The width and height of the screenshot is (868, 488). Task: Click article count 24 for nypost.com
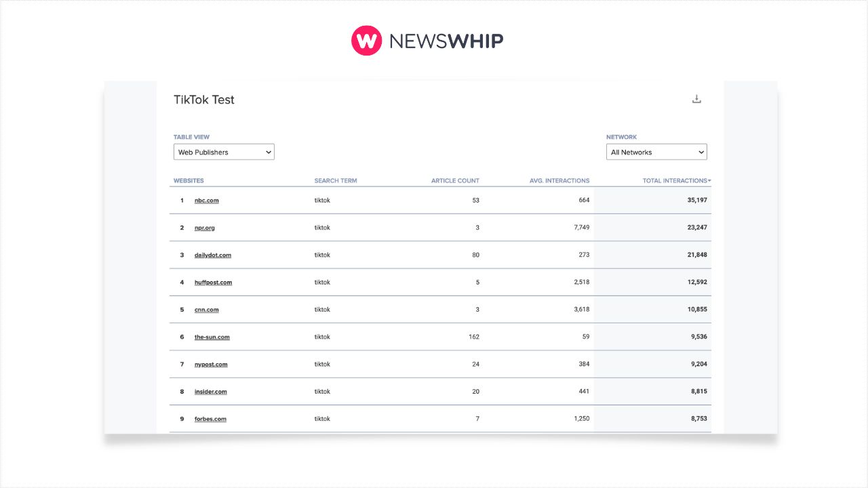[475, 364]
